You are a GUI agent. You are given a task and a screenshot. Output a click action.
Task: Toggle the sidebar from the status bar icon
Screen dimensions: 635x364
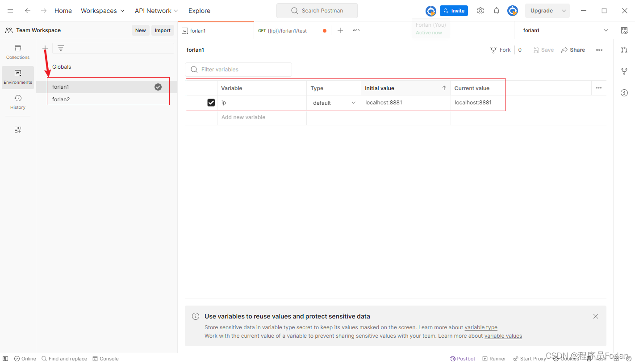point(5,359)
